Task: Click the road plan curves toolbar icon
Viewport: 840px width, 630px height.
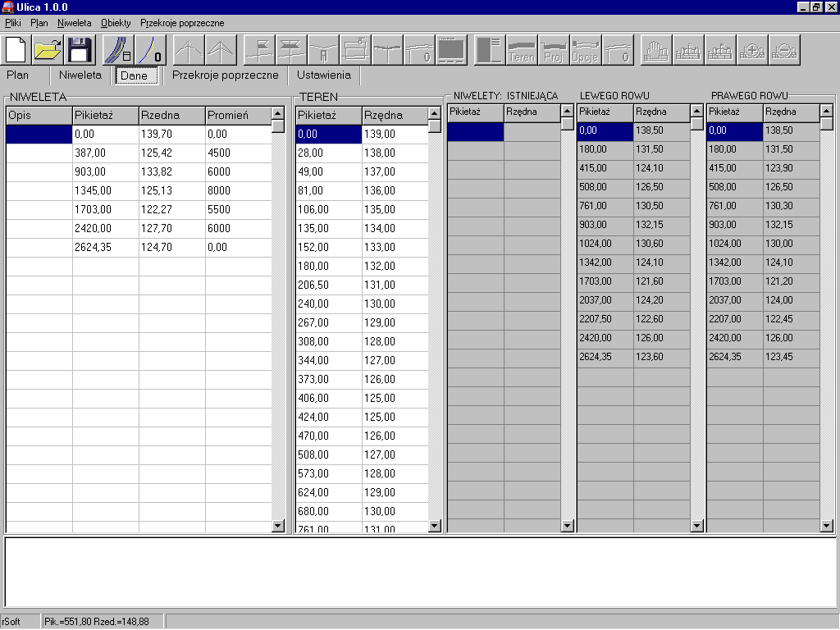Action: pyautogui.click(x=117, y=50)
